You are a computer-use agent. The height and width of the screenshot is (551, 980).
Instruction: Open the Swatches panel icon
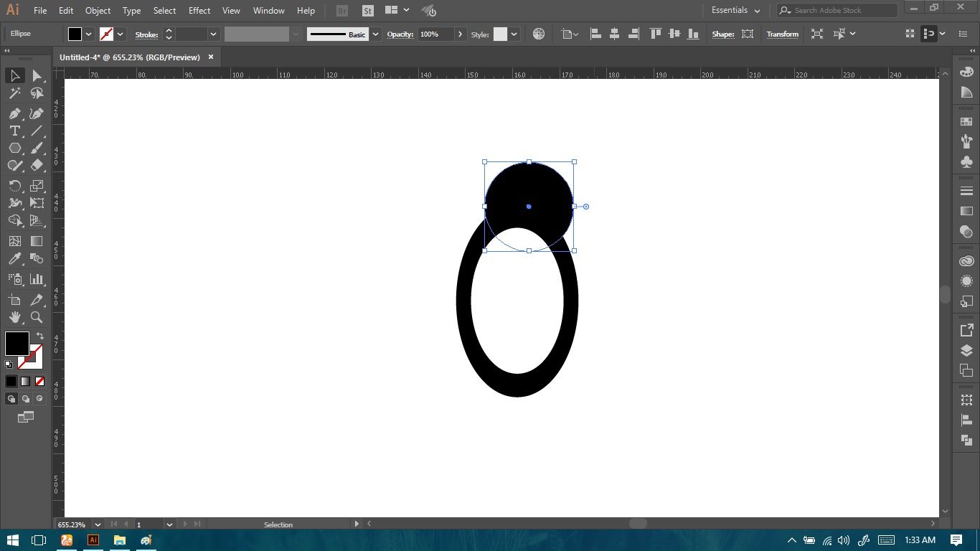point(966,122)
